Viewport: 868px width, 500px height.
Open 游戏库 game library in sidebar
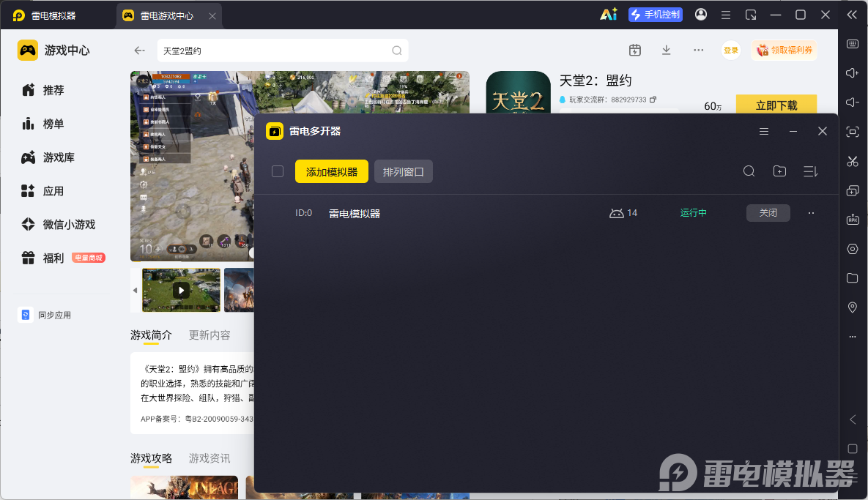(x=48, y=157)
